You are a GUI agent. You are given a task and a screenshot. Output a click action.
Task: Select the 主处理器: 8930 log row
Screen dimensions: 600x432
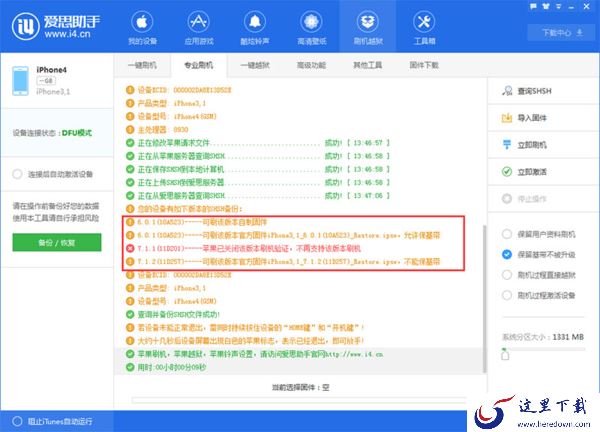[x=157, y=129]
